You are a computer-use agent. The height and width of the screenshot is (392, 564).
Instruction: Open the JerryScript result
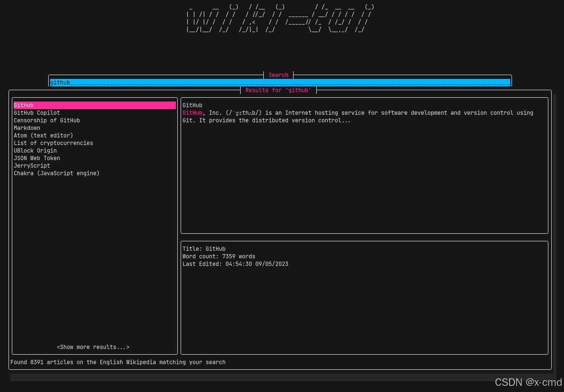click(x=32, y=166)
